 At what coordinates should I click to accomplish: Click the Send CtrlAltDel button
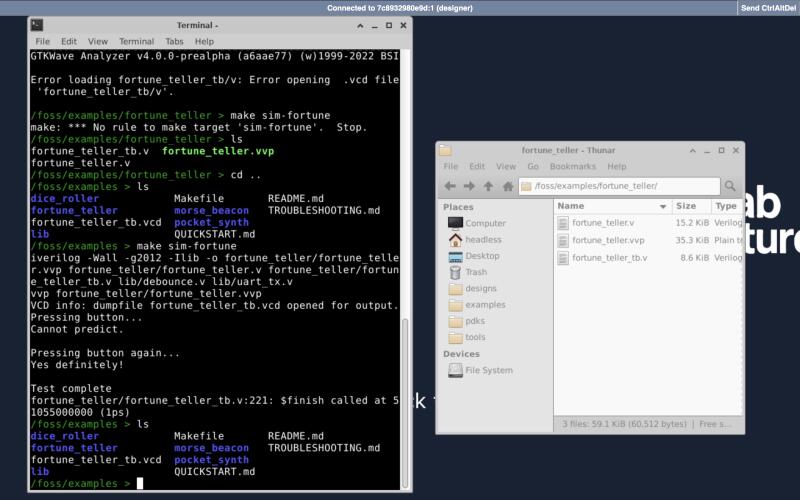767,7
